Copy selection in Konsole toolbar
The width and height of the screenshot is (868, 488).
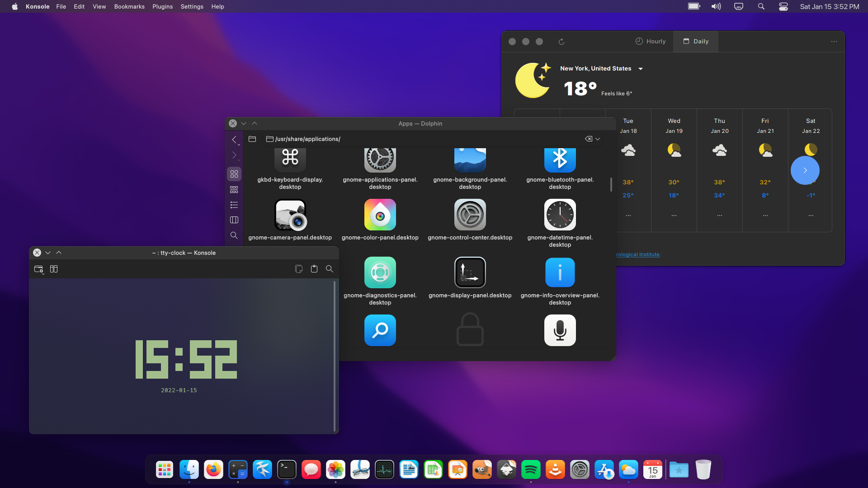click(299, 269)
